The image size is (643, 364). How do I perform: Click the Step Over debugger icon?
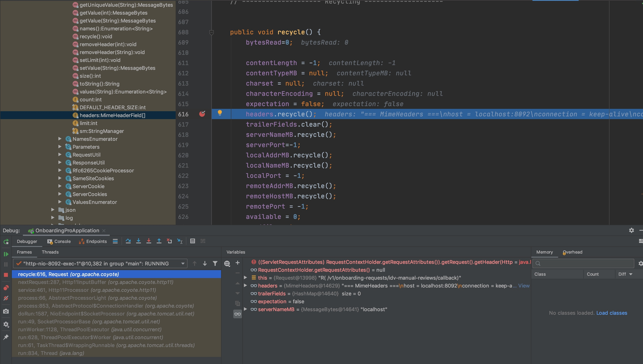tap(128, 241)
